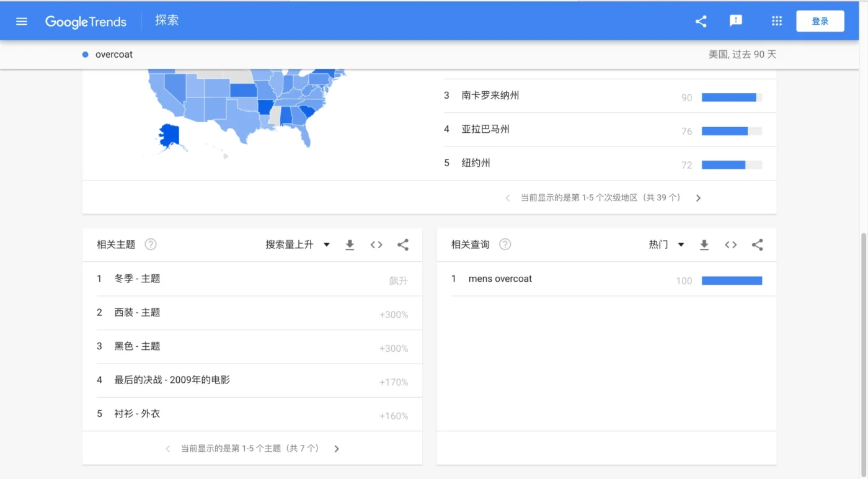Click the share icon in header
The width and height of the screenshot is (868, 479).
[701, 21]
